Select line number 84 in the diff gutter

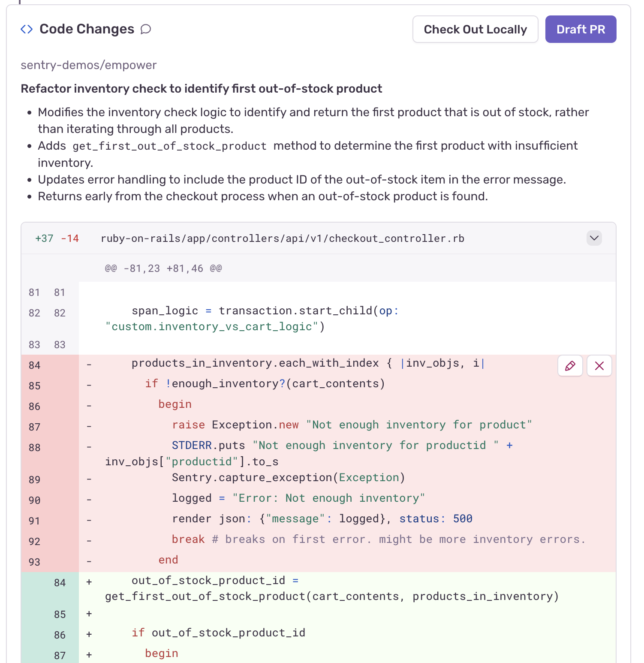34,365
